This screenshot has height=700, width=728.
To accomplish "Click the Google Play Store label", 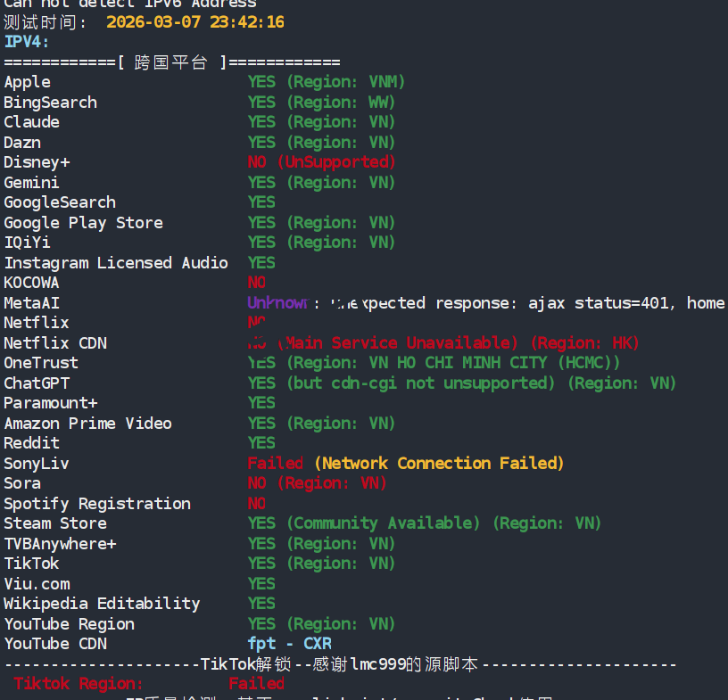I will [84, 223].
